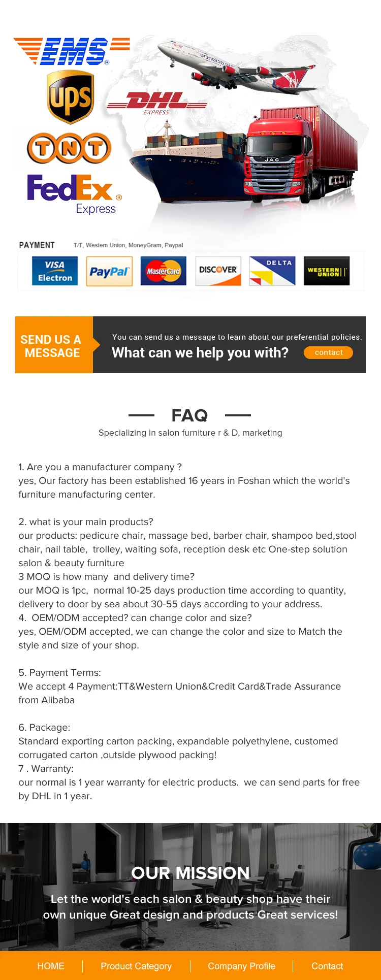The image size is (381, 980).
Task: Select the Visa Electron payment icon
Action: pyautogui.click(x=55, y=271)
